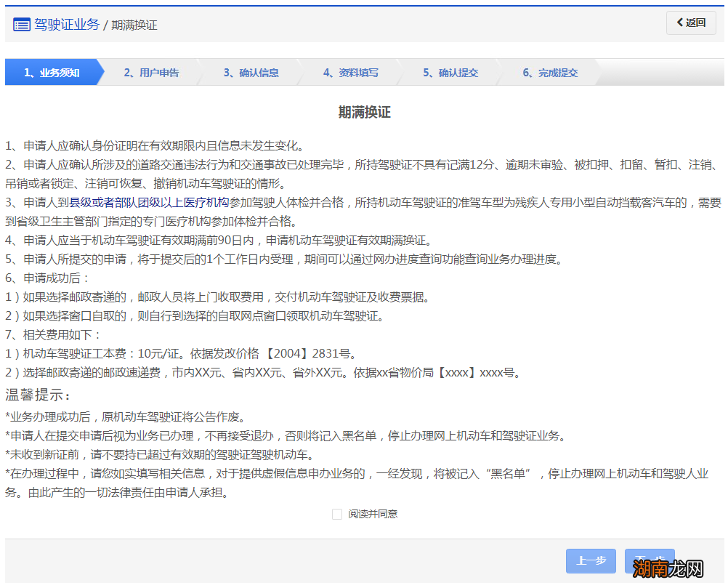Toggle the agreement checkbox near page bottom

pyautogui.click(x=337, y=514)
